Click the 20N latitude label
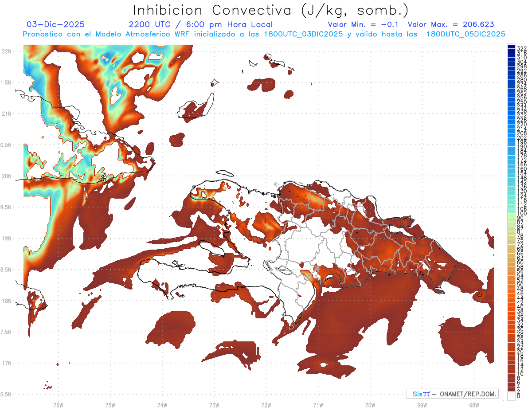Viewport: 532px width, 411px height. (7, 176)
